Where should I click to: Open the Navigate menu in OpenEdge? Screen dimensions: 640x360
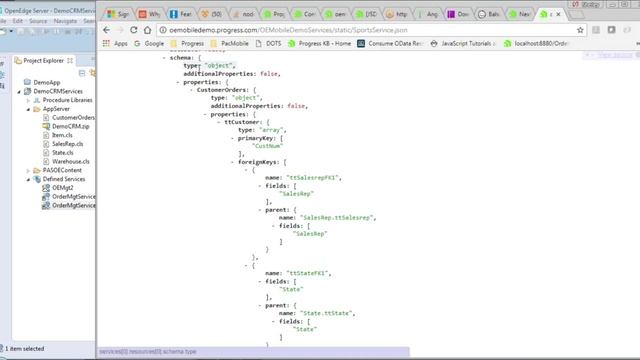pos(65,21)
